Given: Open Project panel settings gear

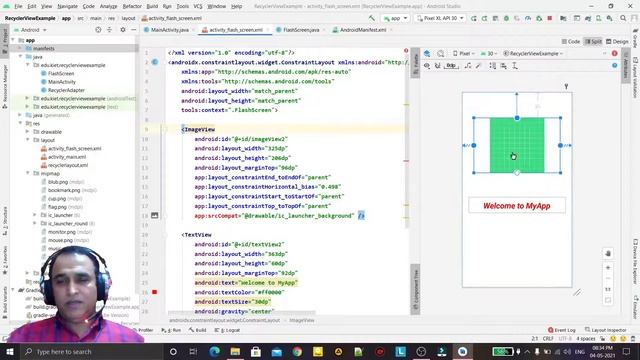Looking at the screenshot, I should [x=123, y=30].
